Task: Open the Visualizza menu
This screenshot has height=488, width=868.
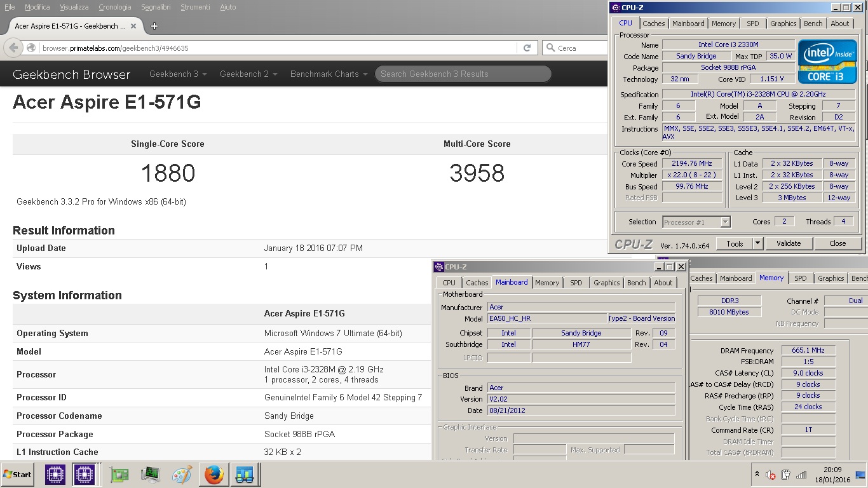Action: (74, 7)
